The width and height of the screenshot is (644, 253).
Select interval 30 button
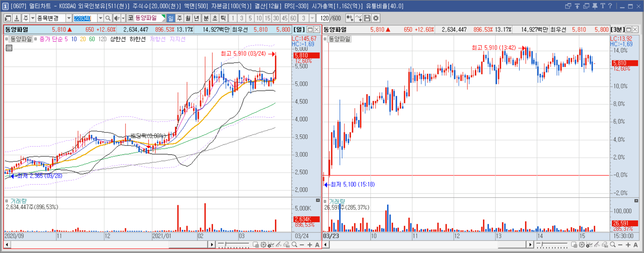(276, 18)
